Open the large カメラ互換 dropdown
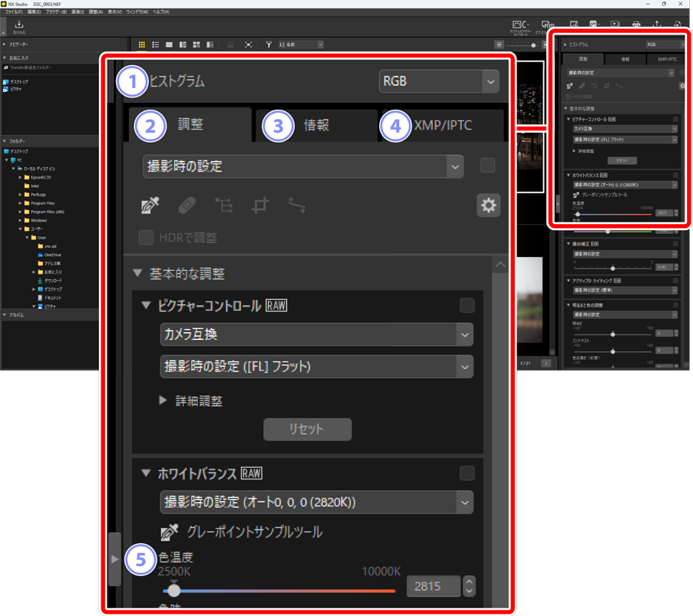Screen dimensions: 693x616 pos(316,334)
